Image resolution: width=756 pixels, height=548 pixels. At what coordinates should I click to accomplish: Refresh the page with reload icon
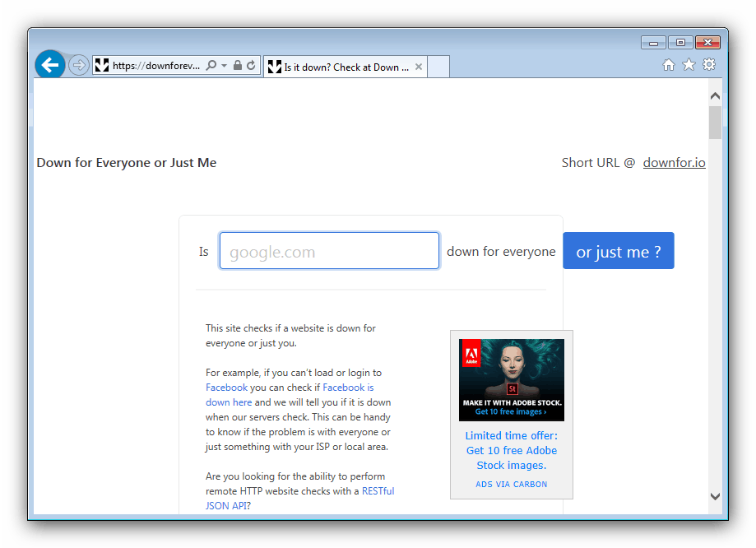(251, 65)
